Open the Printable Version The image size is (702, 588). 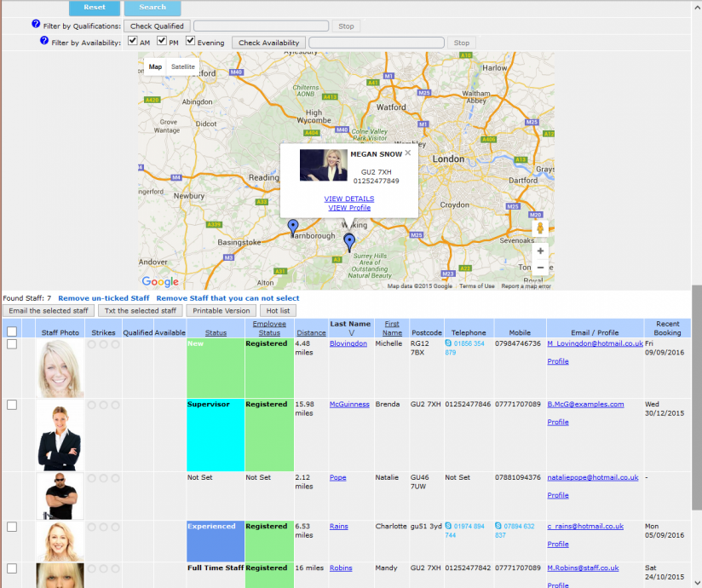(x=222, y=311)
